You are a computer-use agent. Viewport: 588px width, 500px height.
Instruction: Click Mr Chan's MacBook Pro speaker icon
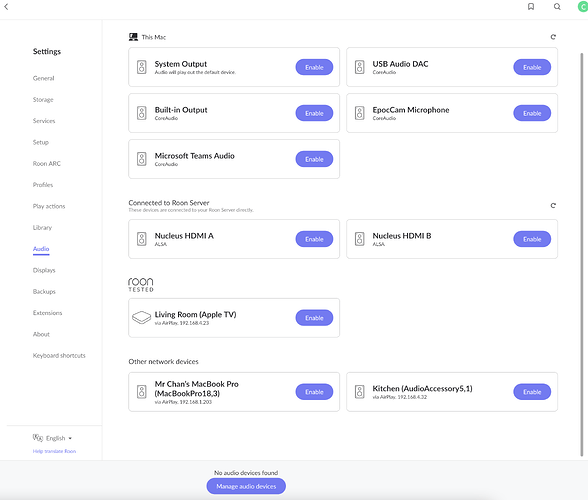click(142, 392)
